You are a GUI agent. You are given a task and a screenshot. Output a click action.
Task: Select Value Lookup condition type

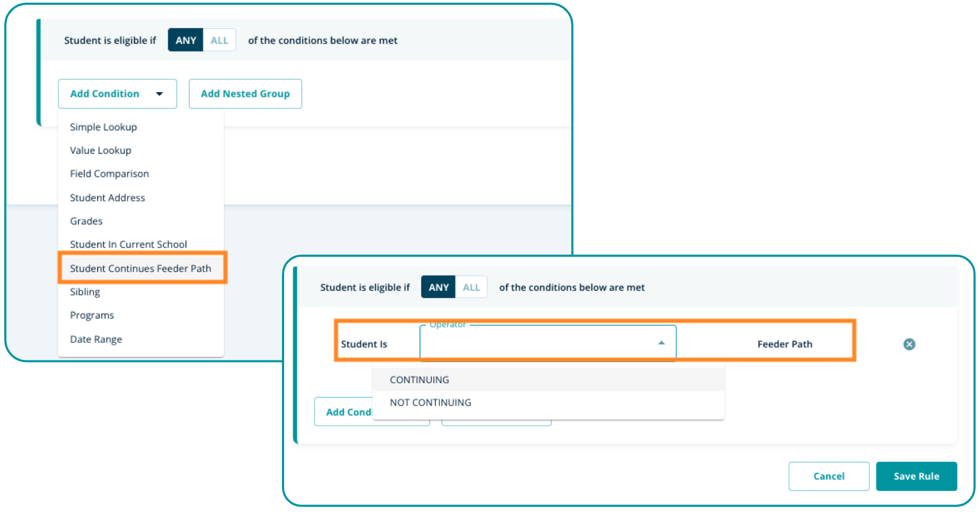click(101, 150)
